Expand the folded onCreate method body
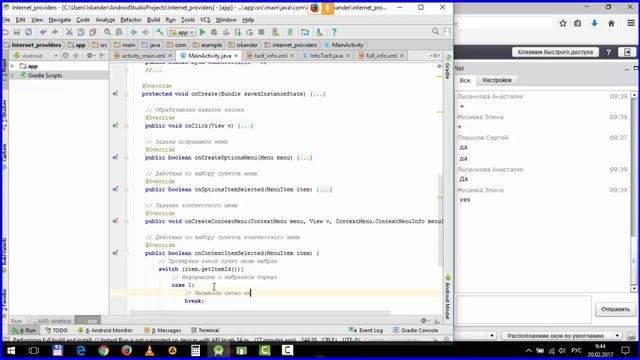 tap(318, 94)
